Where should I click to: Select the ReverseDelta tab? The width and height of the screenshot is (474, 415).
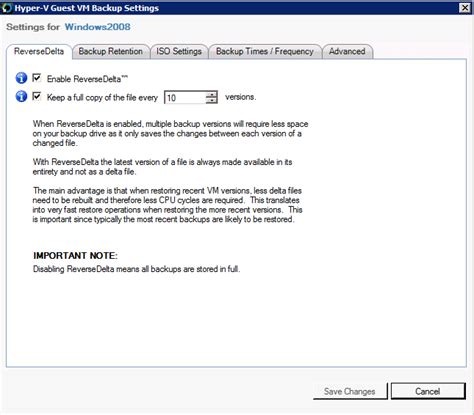pos(39,51)
